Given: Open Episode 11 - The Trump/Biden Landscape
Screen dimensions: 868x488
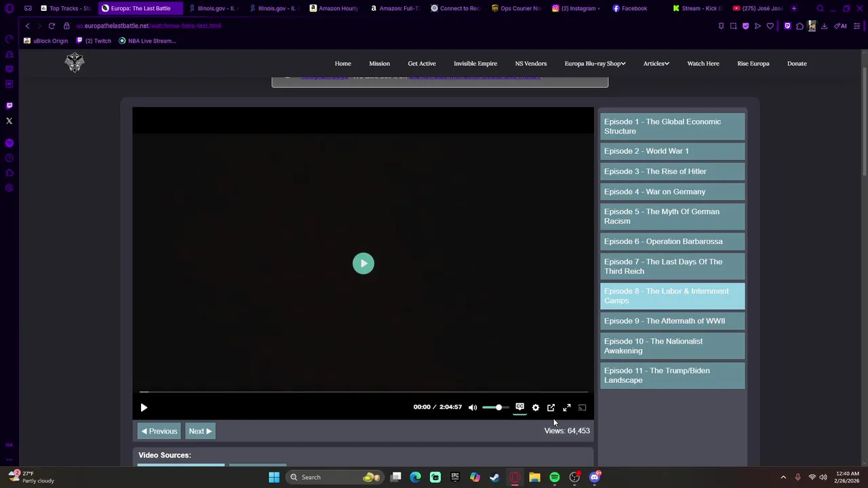Looking at the screenshot, I should pyautogui.click(x=673, y=375).
